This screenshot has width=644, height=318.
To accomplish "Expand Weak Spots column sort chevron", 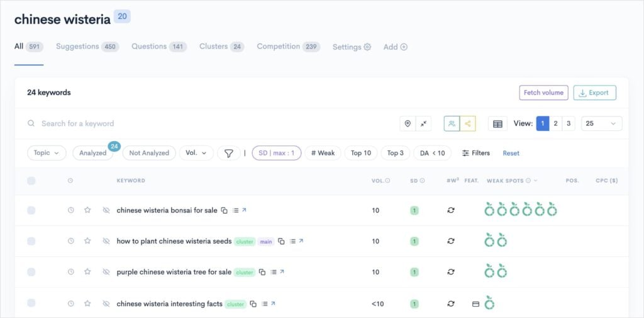I will pyautogui.click(x=536, y=181).
